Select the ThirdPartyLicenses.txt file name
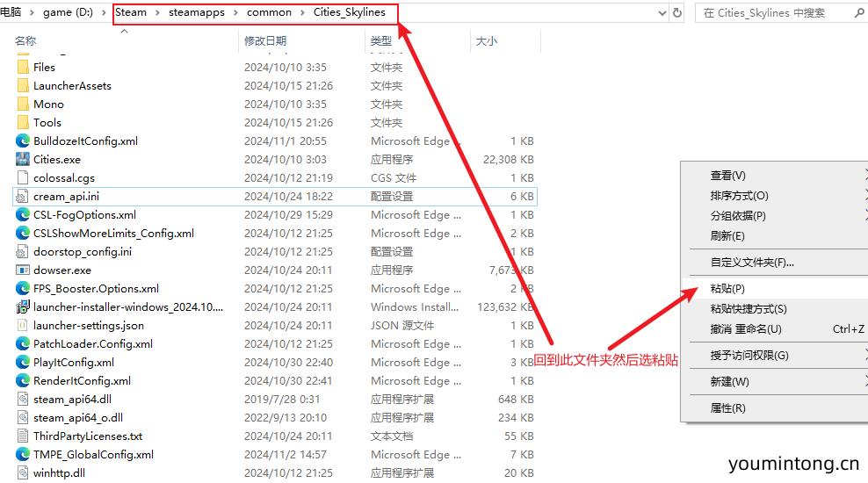The image size is (868, 483). (x=88, y=436)
